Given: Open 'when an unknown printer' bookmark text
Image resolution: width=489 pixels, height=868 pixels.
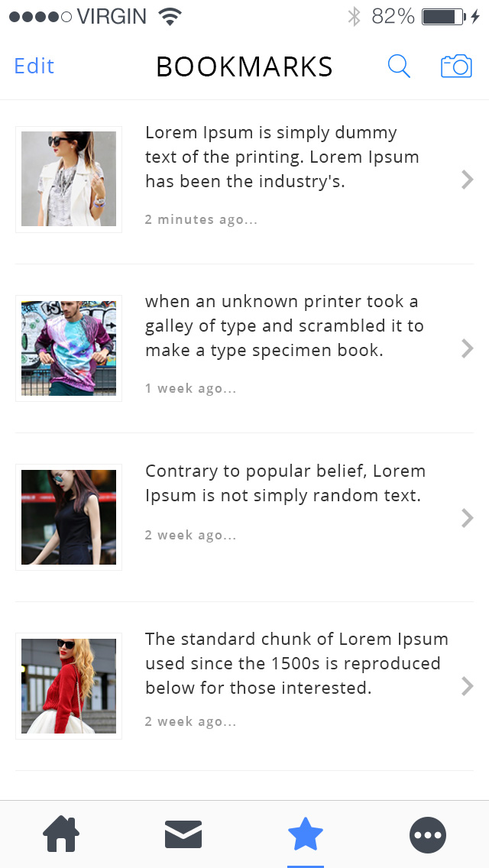Looking at the screenshot, I should click(285, 326).
